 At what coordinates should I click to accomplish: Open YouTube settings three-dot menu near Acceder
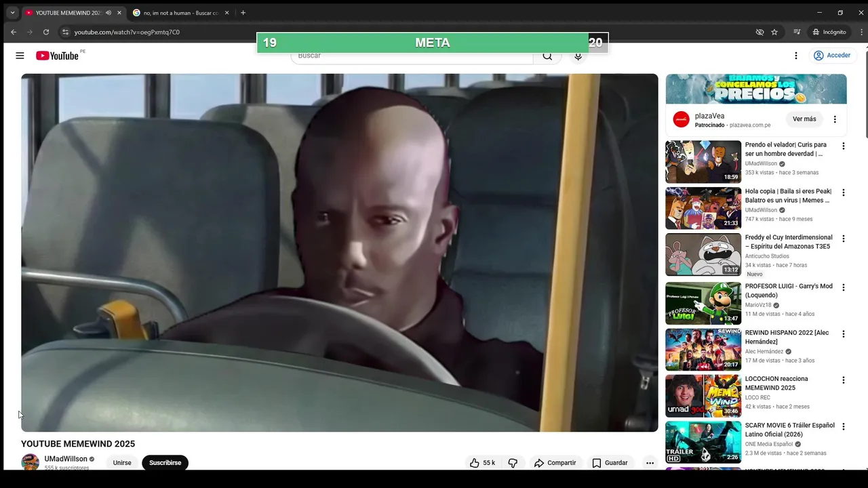pos(796,56)
